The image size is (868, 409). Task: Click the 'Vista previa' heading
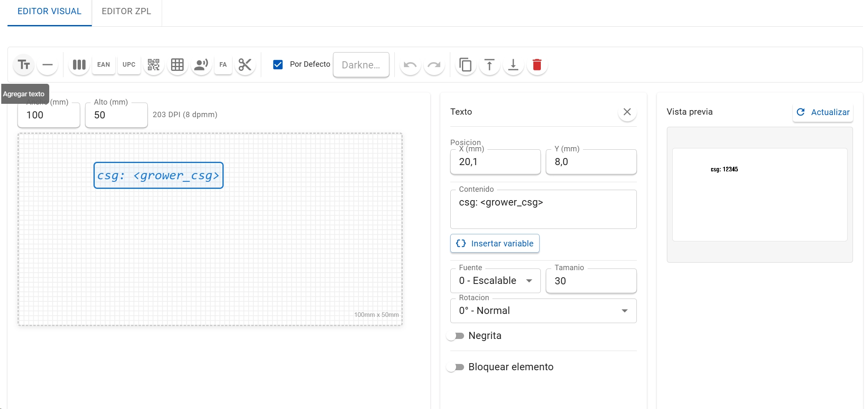pyautogui.click(x=690, y=112)
